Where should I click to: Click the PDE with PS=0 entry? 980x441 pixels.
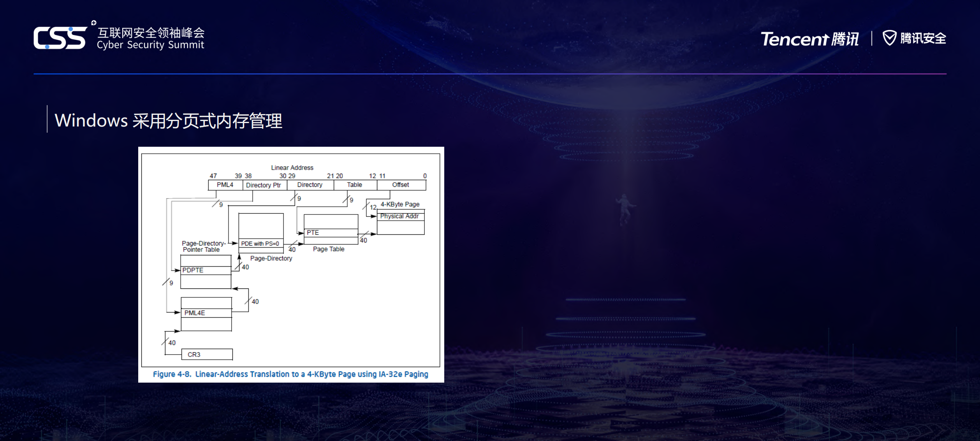(260, 244)
